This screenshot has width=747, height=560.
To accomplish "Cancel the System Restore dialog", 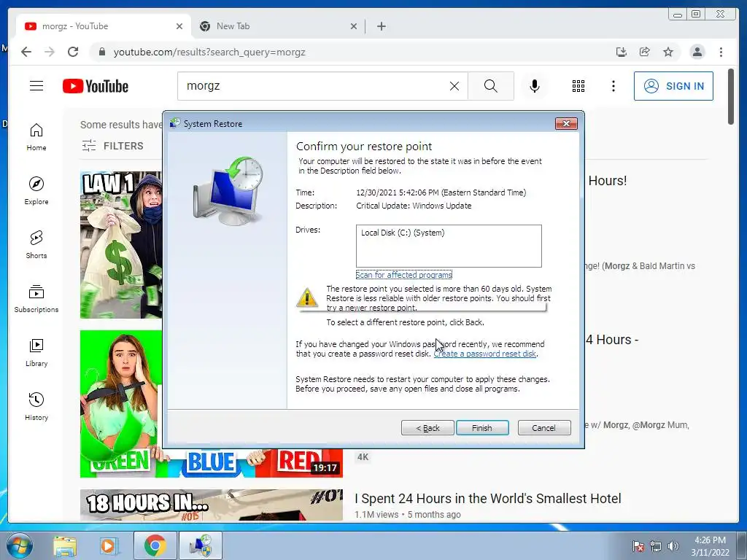I will click(544, 427).
